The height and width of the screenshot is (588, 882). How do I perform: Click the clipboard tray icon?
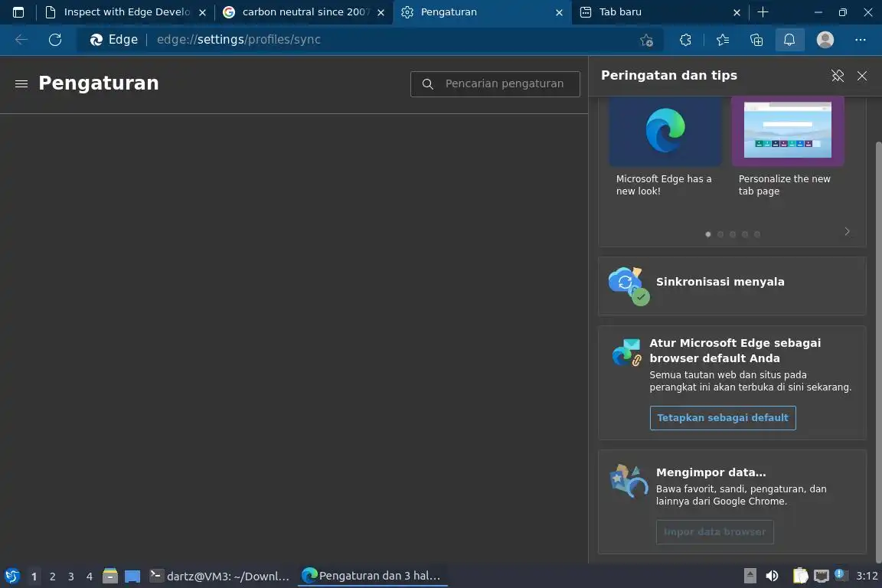pyautogui.click(x=800, y=576)
